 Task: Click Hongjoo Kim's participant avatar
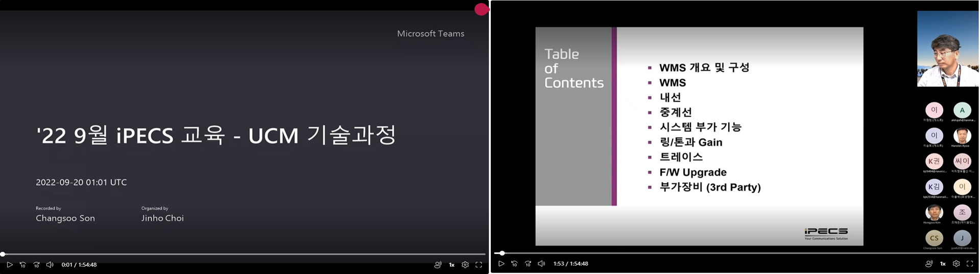[934, 212]
